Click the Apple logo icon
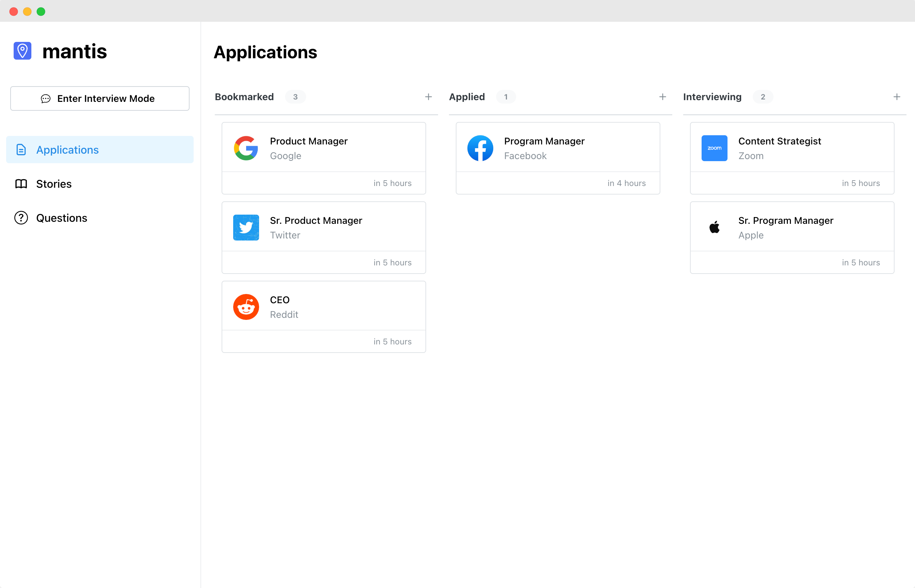Viewport: 915px width, 588px height. [715, 228]
